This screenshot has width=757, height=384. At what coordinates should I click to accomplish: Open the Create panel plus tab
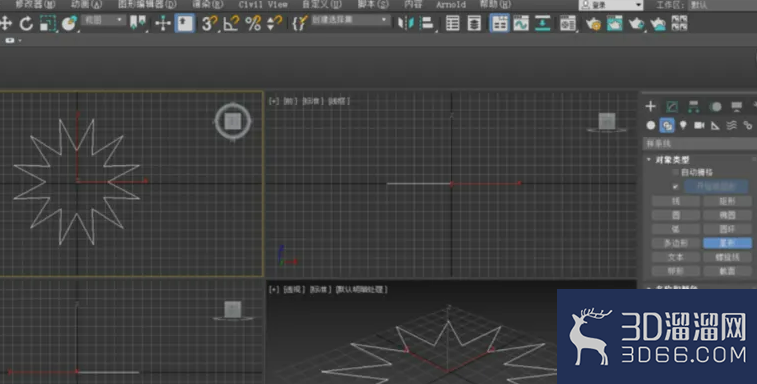[650, 106]
